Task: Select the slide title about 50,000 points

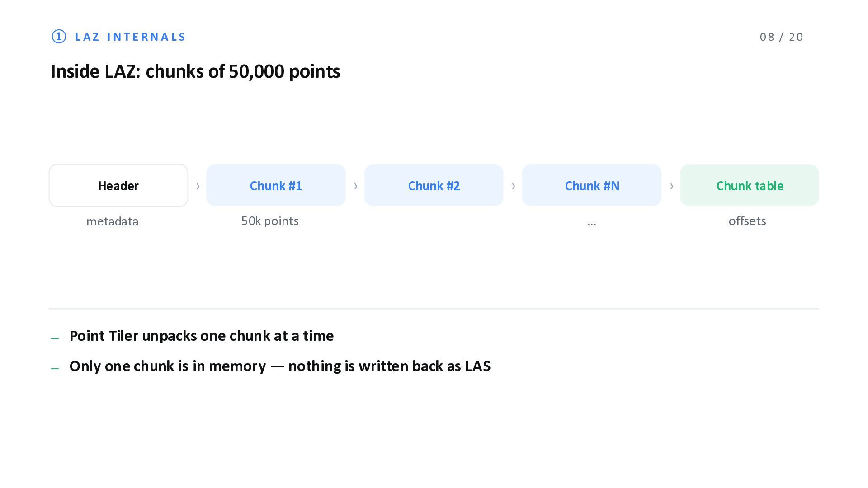Action: pos(195,71)
